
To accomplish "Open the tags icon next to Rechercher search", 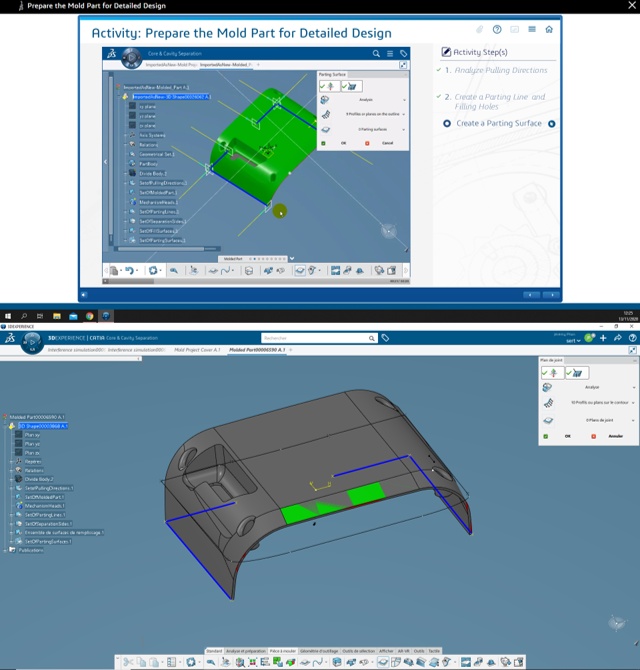I will pos(385,338).
